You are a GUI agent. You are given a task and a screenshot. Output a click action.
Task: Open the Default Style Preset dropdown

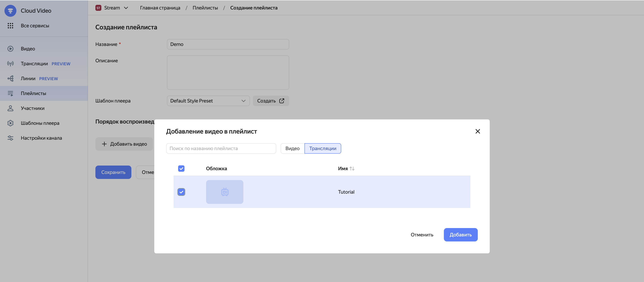(x=208, y=101)
